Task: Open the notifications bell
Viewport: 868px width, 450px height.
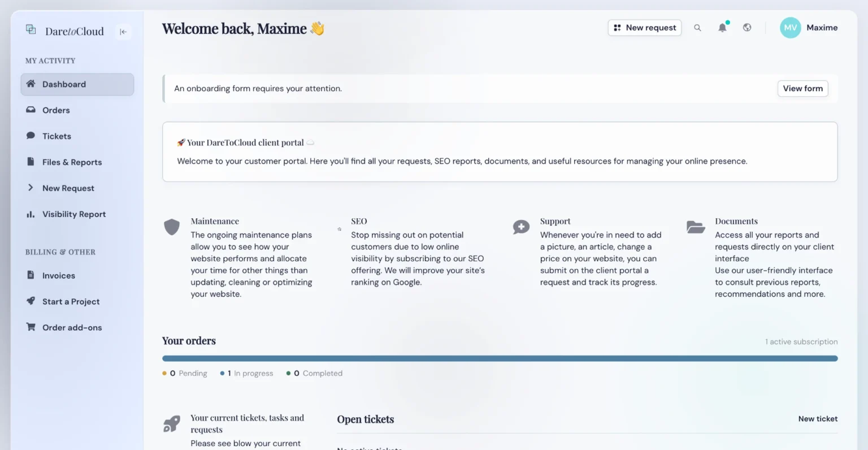Action: [722, 28]
